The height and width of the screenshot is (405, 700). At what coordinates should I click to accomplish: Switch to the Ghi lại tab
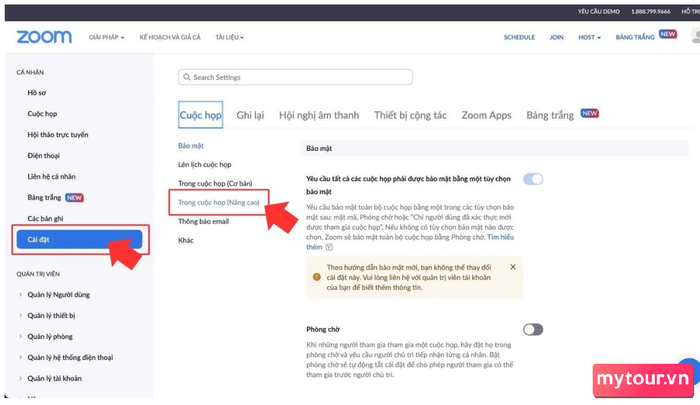click(x=250, y=115)
